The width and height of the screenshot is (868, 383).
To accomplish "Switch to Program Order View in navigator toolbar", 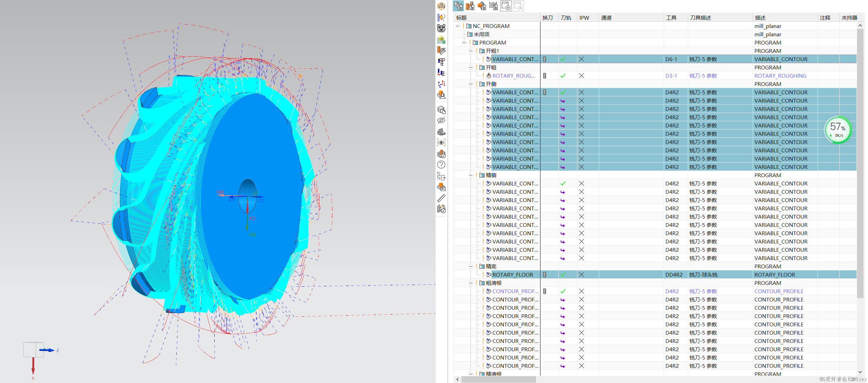I will point(458,6).
